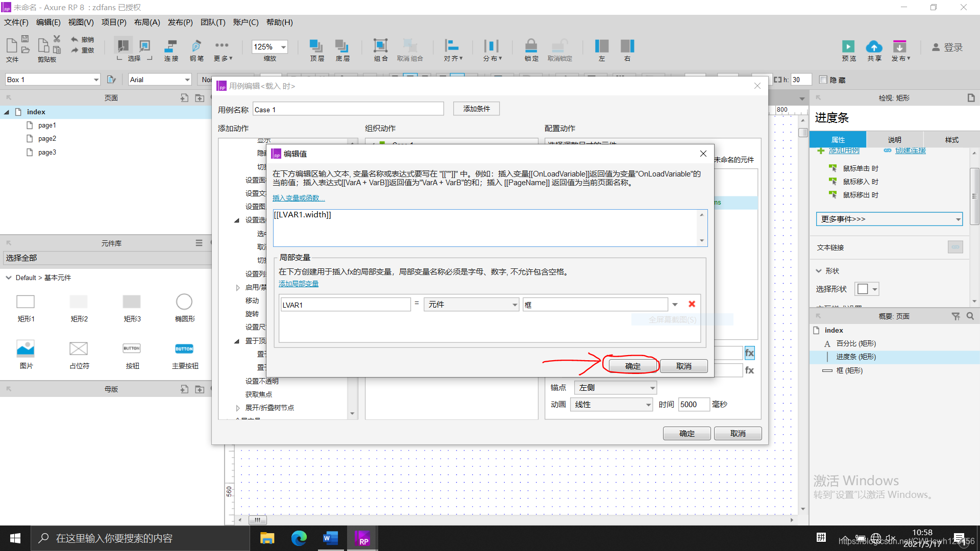Delete local variable LVAR1 with red X
The width and height of the screenshot is (980, 551).
point(692,304)
